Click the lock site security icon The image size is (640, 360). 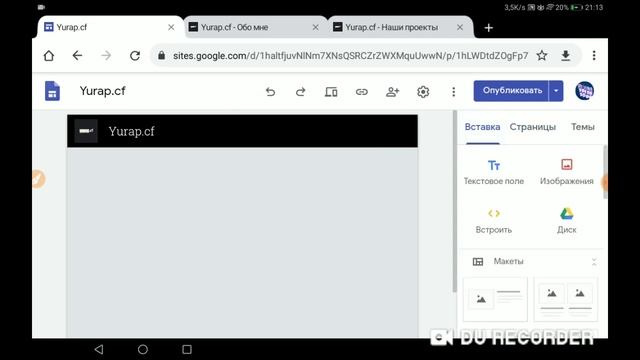click(x=162, y=56)
